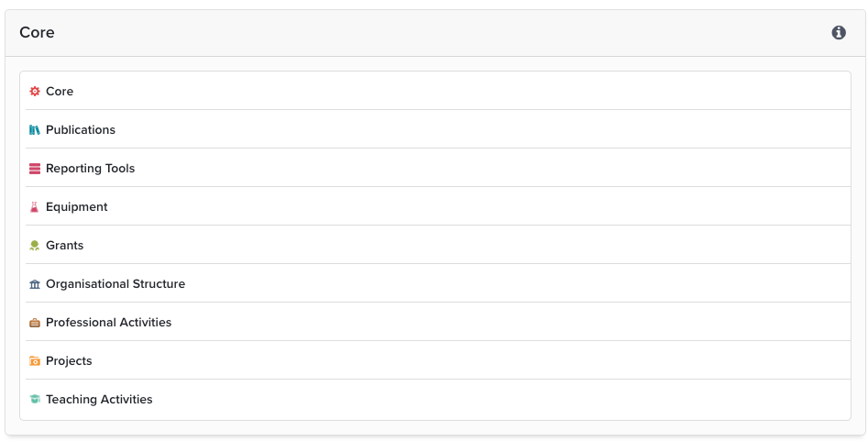Click the flask icon beside Equipment

click(35, 207)
